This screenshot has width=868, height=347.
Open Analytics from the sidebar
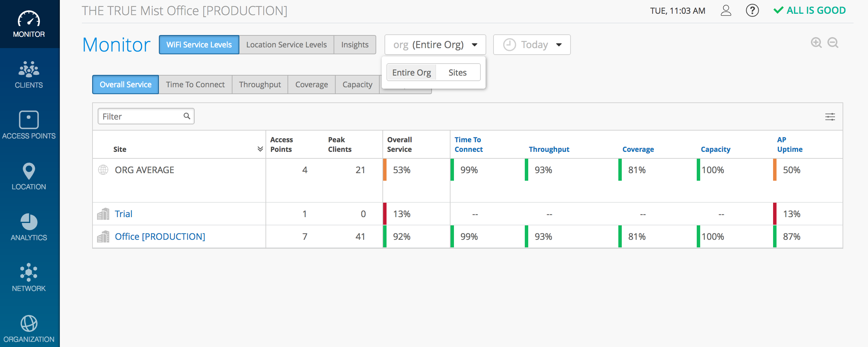[29, 227]
